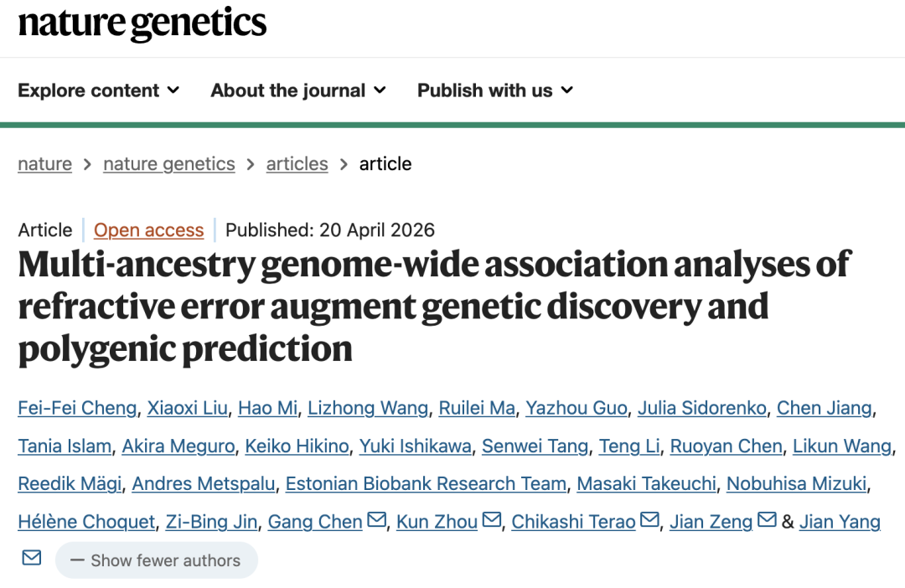Expand the Explore content menu
Image resolution: width=905 pixels, height=588 pixels.
click(x=99, y=90)
